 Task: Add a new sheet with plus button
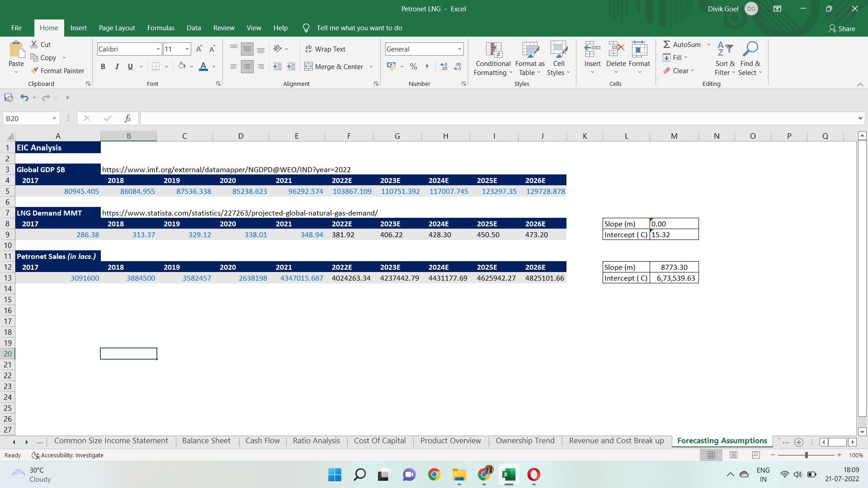coord(799,442)
